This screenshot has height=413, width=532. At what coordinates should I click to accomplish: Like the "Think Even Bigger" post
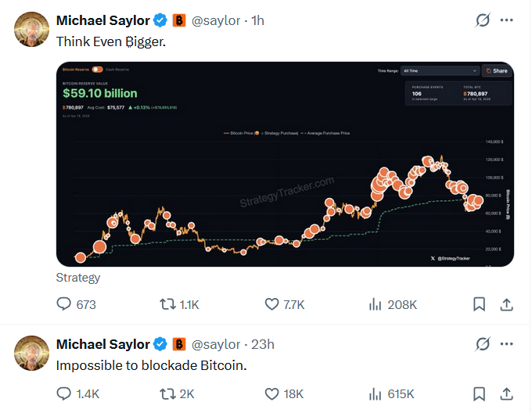(x=272, y=303)
